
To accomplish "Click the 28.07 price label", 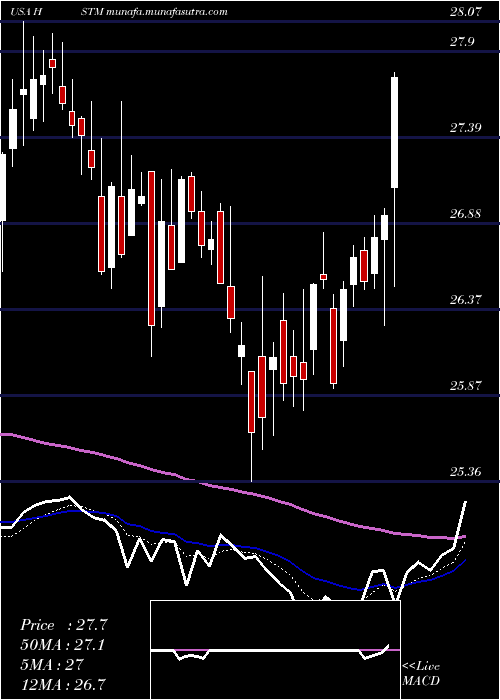I will (x=465, y=12).
